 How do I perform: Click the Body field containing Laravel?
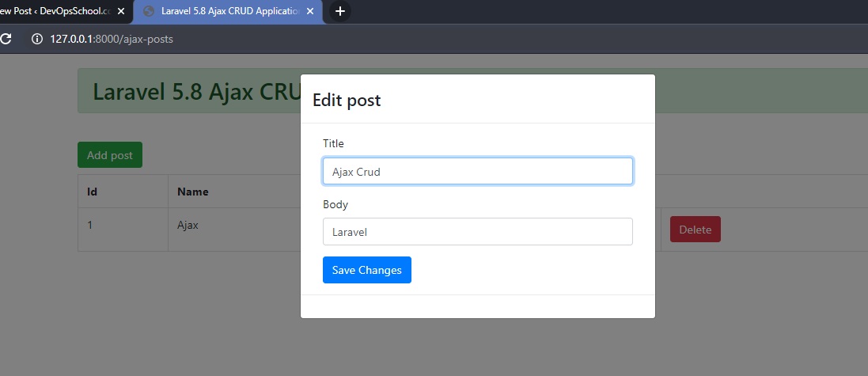[x=477, y=232]
